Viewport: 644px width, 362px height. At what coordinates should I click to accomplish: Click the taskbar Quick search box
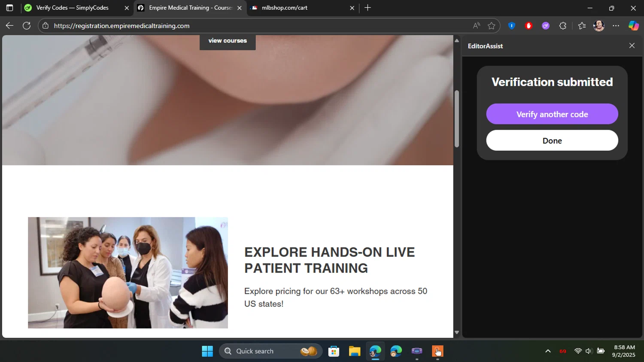(x=270, y=351)
